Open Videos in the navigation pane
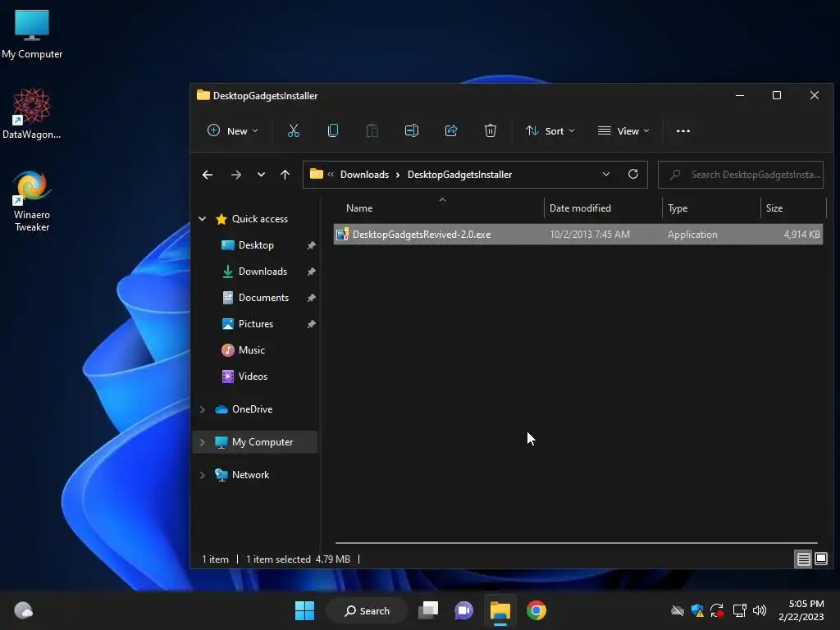The width and height of the screenshot is (840, 630). [x=253, y=377]
